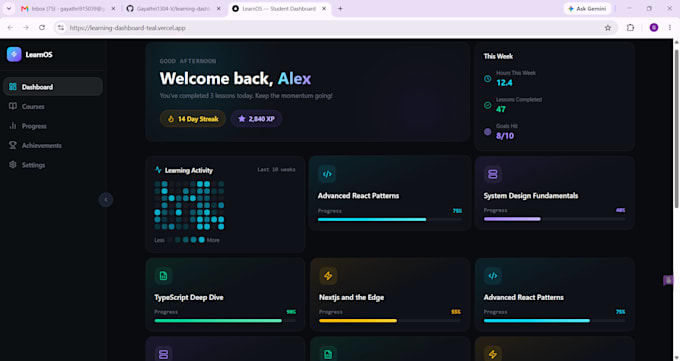The height and width of the screenshot is (361, 680).
Task: Click the Last 10 weeks label
Action: pos(276,170)
